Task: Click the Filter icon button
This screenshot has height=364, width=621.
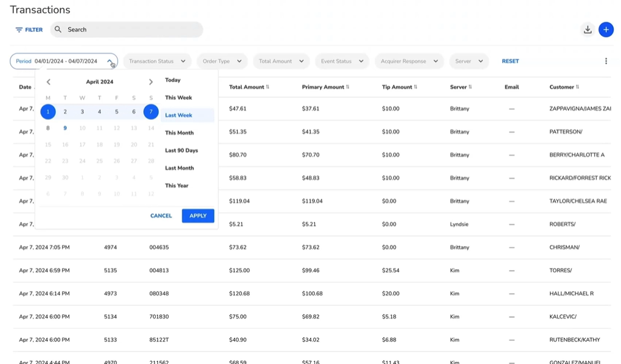Action: pyautogui.click(x=29, y=30)
